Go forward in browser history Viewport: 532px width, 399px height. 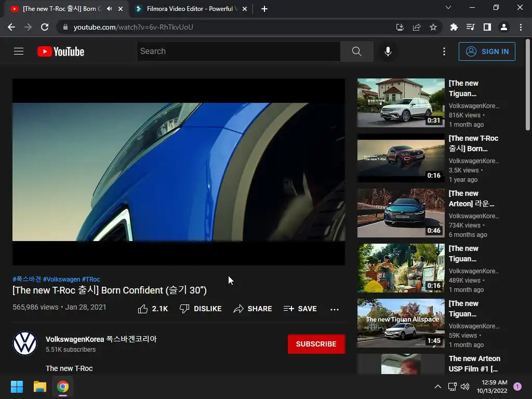[x=28, y=27]
